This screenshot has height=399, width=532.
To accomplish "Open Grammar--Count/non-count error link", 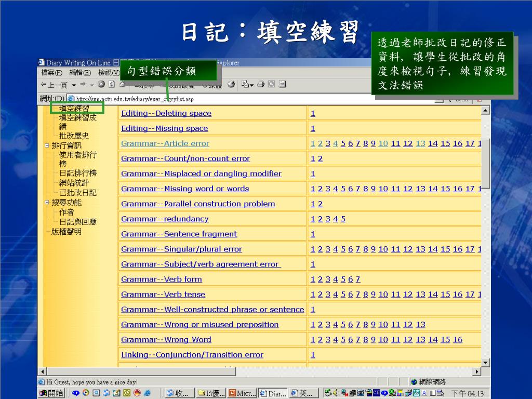I will pos(185,158).
